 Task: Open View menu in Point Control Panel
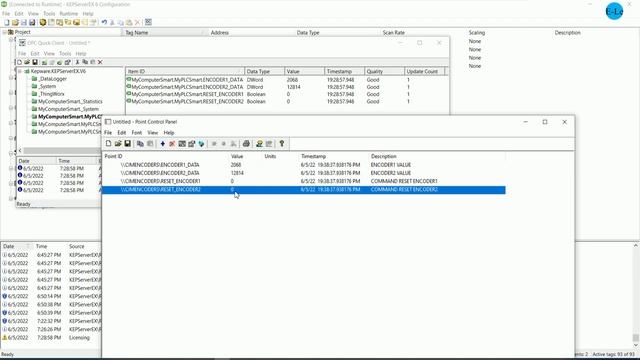point(152,133)
